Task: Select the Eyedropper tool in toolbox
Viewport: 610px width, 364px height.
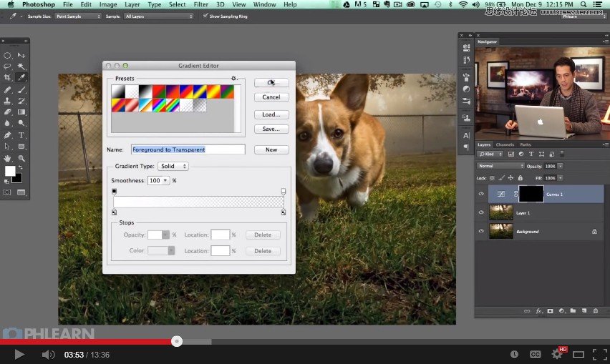Action: click(21, 77)
